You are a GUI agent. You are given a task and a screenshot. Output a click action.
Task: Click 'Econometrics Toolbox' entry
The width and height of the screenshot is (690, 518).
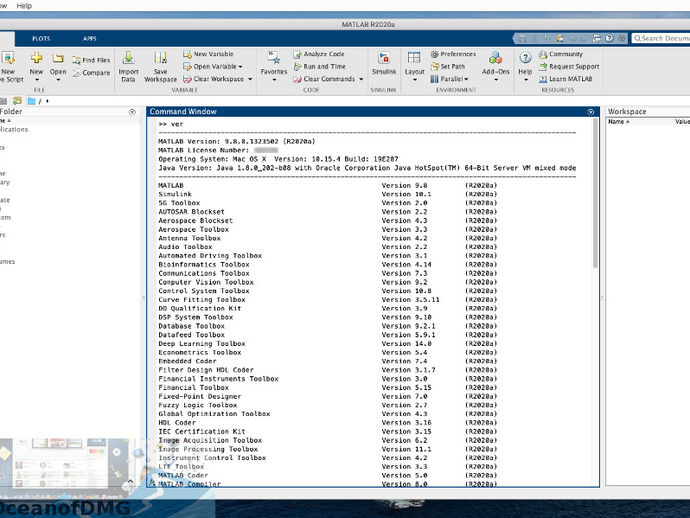coord(200,353)
